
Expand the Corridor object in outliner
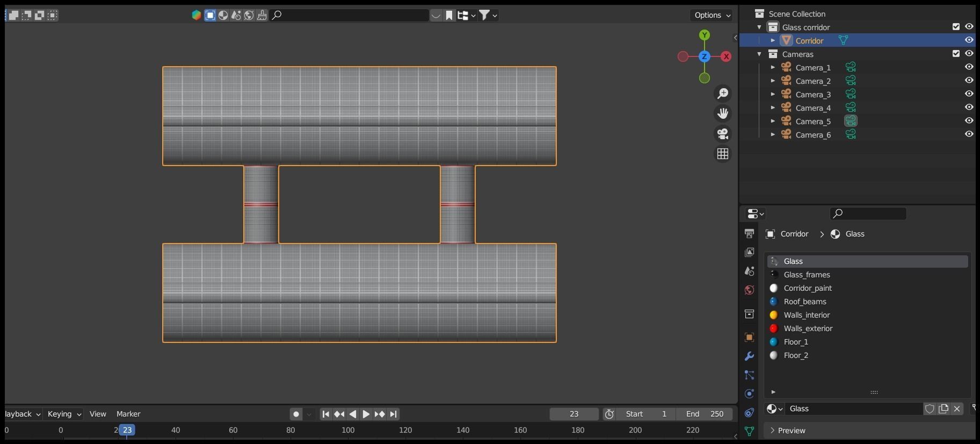pos(773,41)
